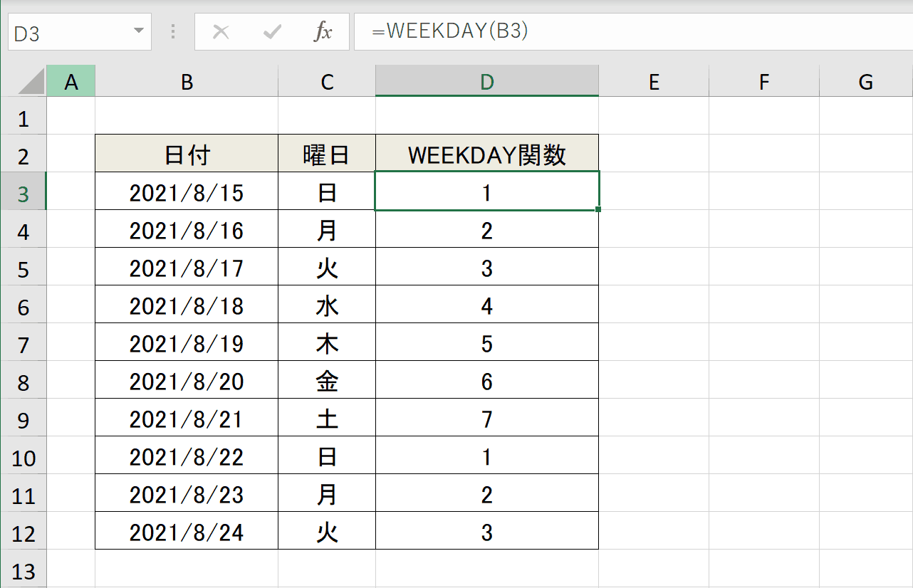The height and width of the screenshot is (588, 913).
Task: Select column header B
Action: point(186,80)
